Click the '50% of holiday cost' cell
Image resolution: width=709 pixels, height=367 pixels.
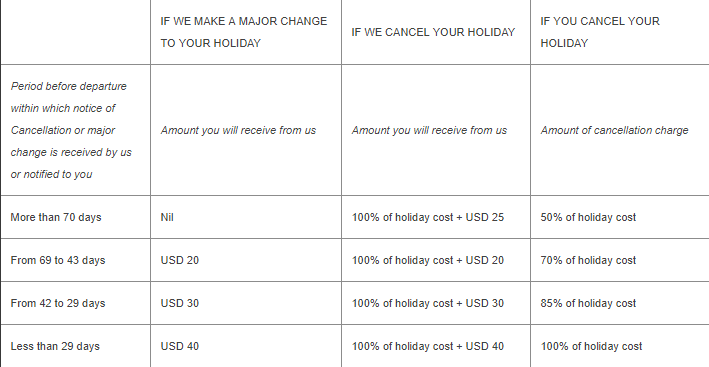pos(588,217)
